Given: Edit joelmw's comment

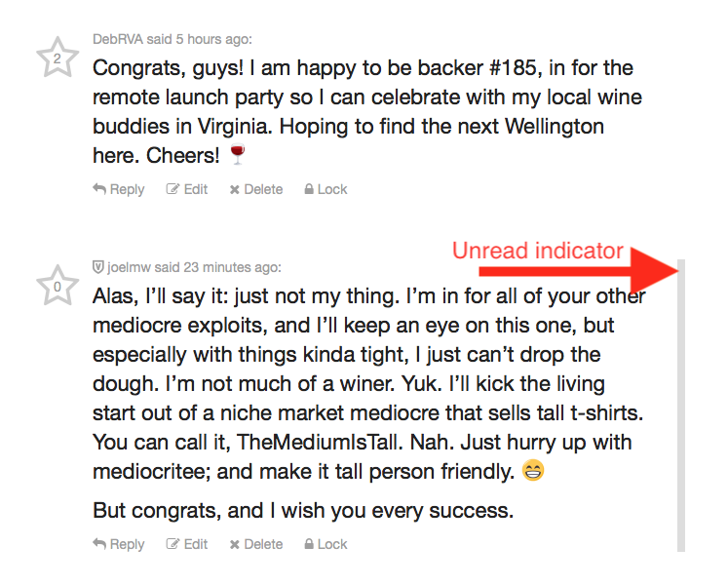Looking at the screenshot, I should (187, 544).
